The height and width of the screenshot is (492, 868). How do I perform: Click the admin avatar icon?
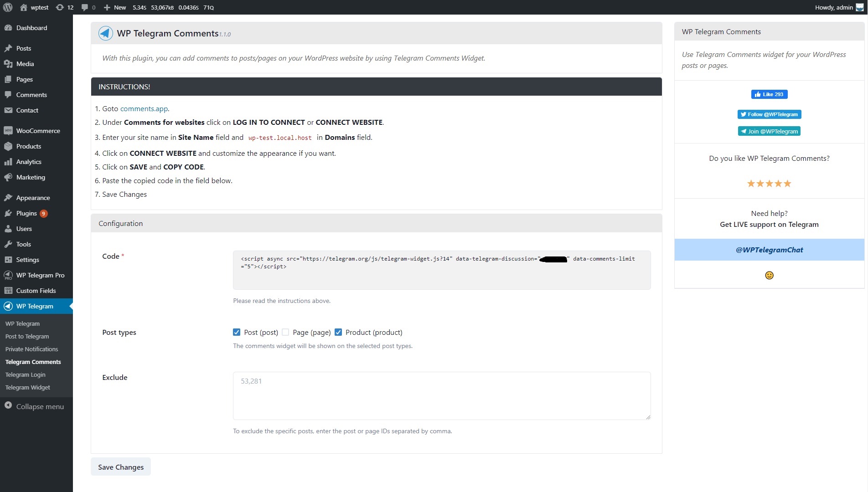click(860, 7)
